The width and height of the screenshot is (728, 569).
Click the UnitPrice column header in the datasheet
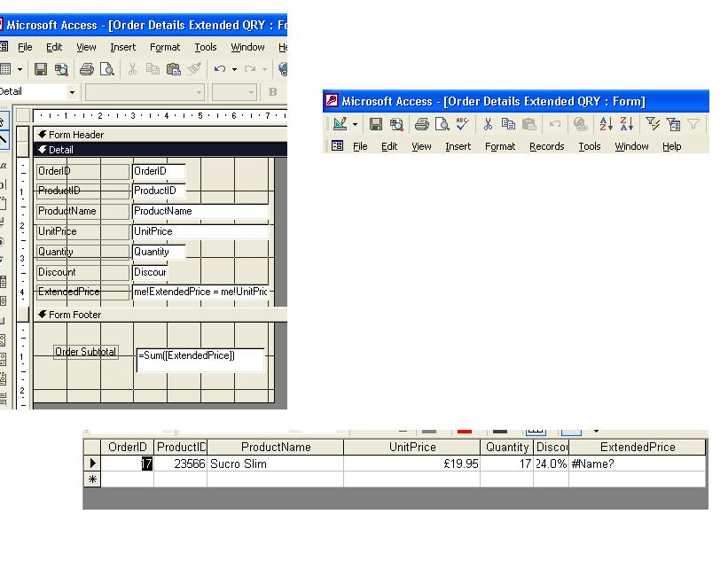411,448
